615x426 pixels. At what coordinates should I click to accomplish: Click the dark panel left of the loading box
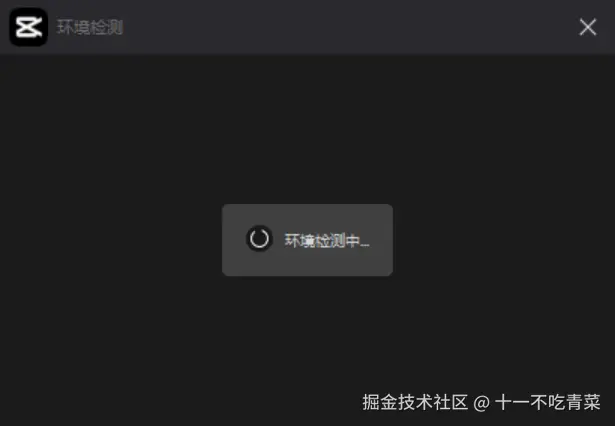coord(111,240)
